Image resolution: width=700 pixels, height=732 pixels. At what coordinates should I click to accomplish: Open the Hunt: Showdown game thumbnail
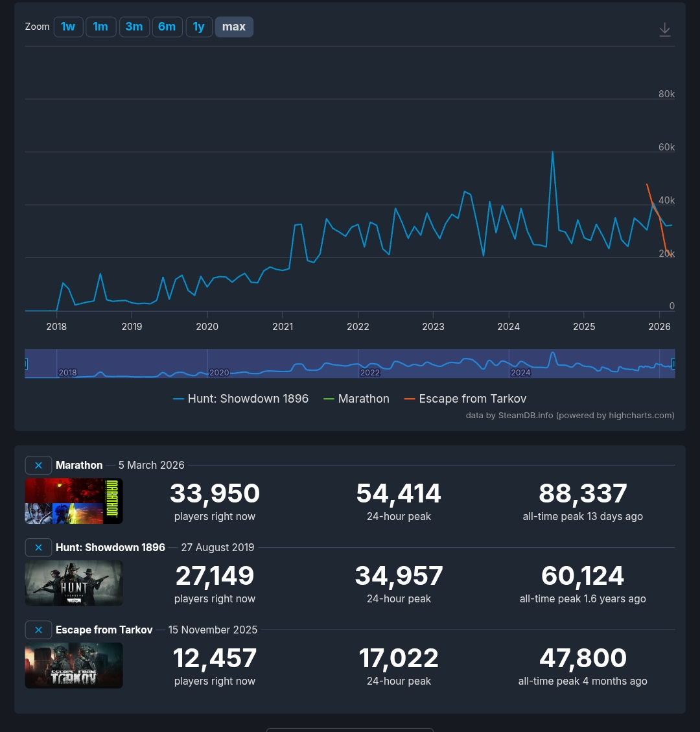point(74,583)
